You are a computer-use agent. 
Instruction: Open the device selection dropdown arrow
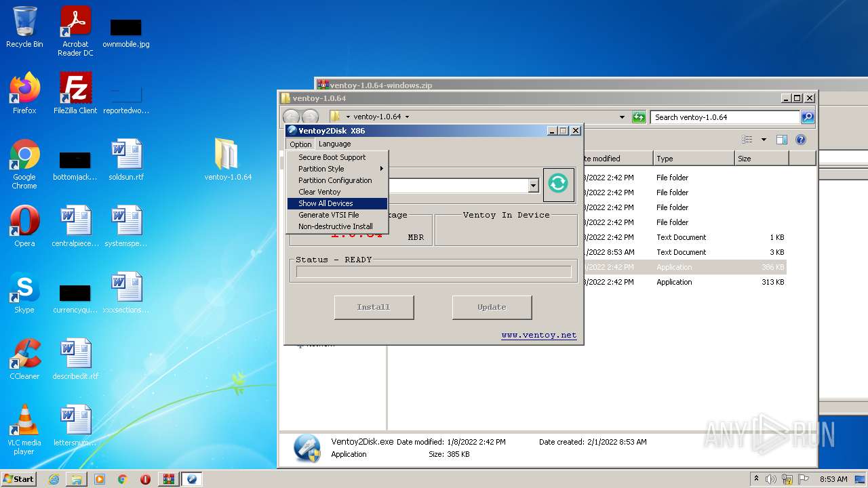[533, 186]
